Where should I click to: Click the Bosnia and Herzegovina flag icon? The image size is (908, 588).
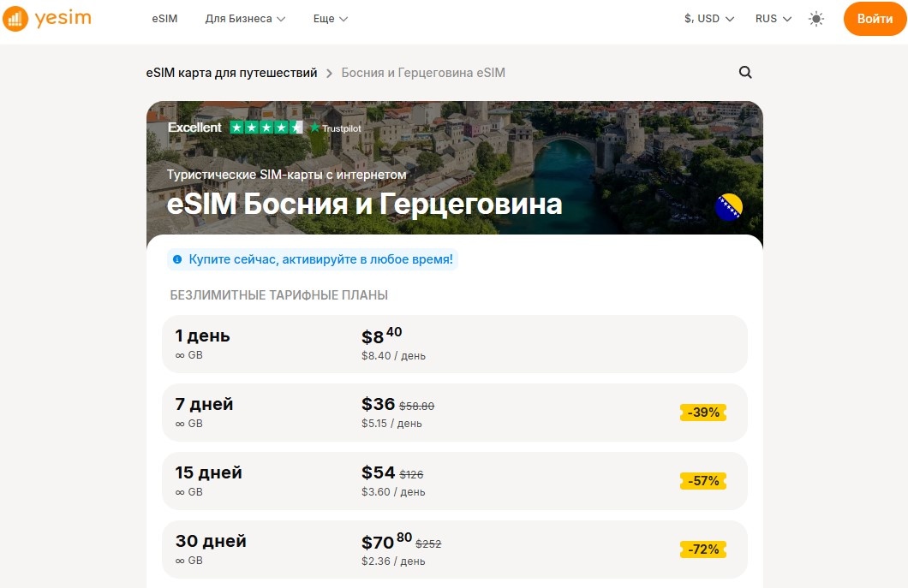(x=727, y=206)
